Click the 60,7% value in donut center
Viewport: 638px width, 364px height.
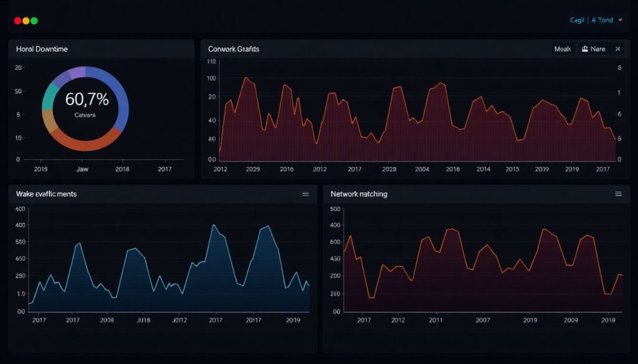coord(86,99)
